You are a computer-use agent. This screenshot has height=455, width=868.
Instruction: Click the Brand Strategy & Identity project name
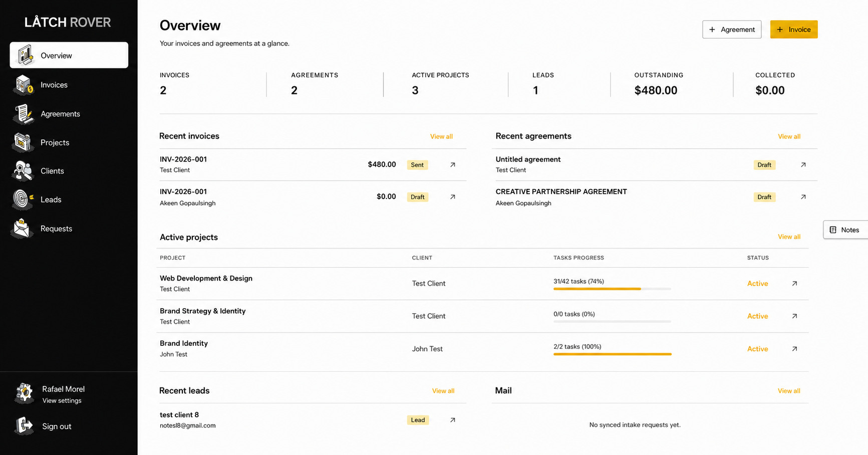click(202, 311)
